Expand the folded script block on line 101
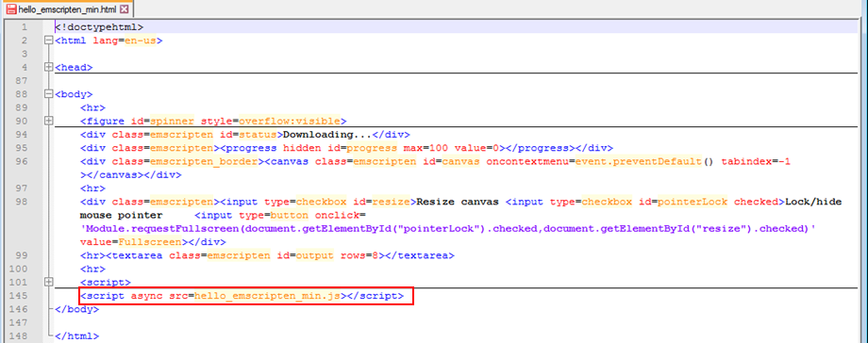This screenshot has width=868, height=343. coord(49,282)
